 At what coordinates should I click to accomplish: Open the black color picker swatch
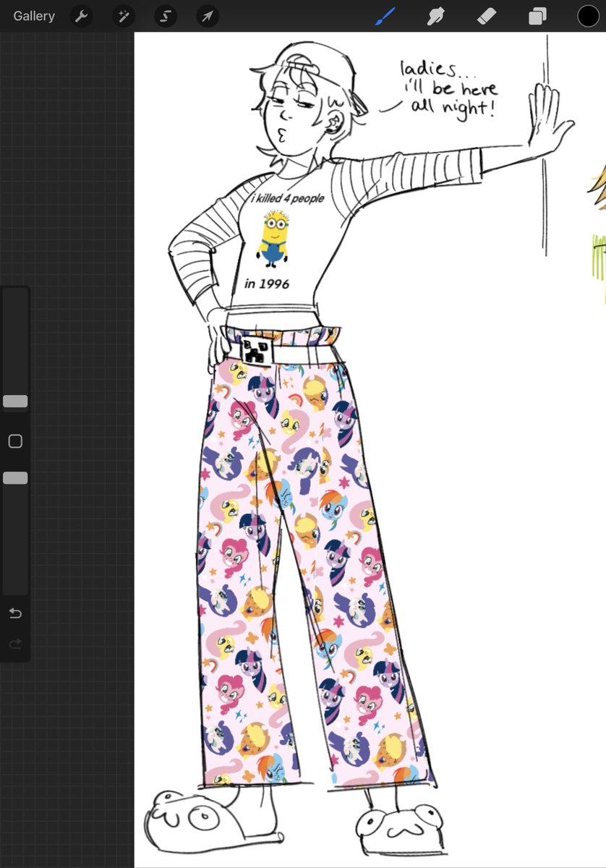point(588,16)
